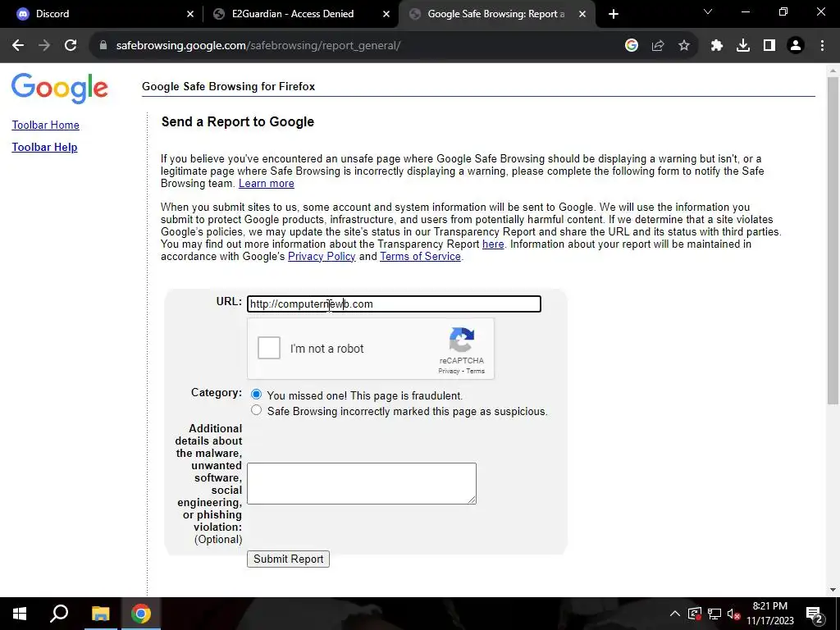
Task: Click 'Send a Report to Google' heading
Action: [238, 121]
